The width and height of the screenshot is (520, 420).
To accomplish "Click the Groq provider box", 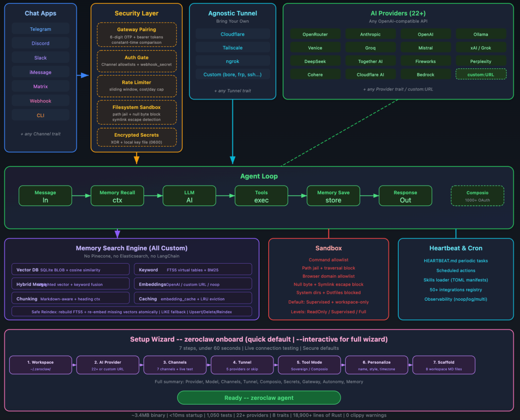I will 370,48.
